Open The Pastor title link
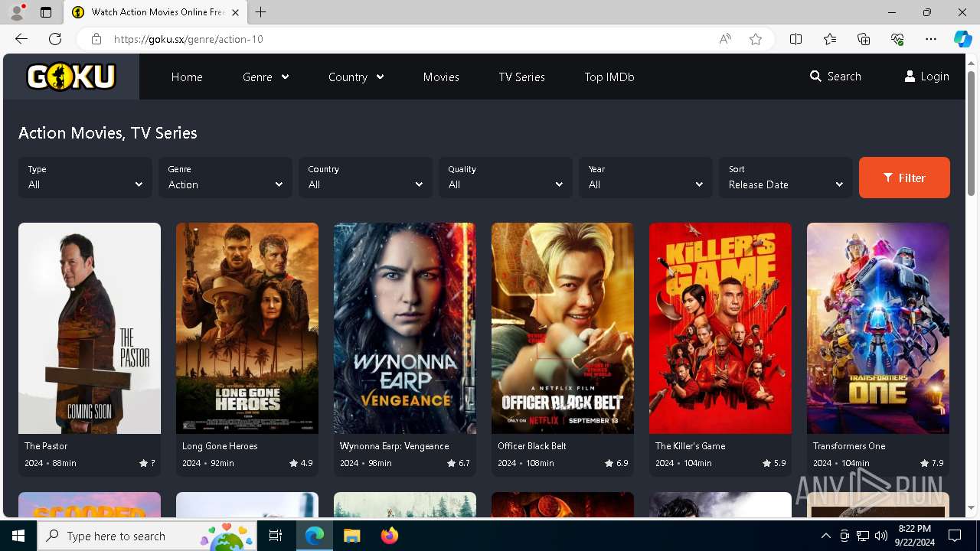 coord(46,446)
